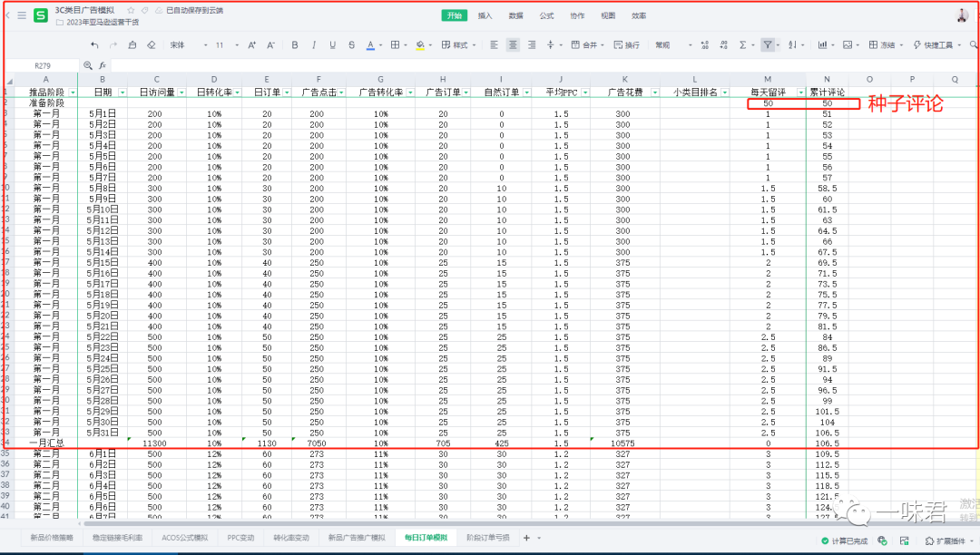
Task: Switch to the 数据 menu tab
Action: pyautogui.click(x=515, y=15)
